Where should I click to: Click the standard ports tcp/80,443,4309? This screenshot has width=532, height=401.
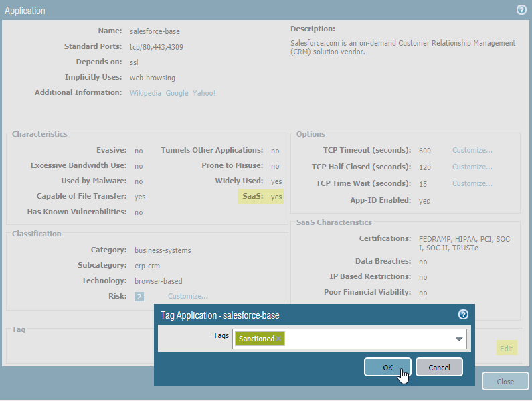point(157,47)
